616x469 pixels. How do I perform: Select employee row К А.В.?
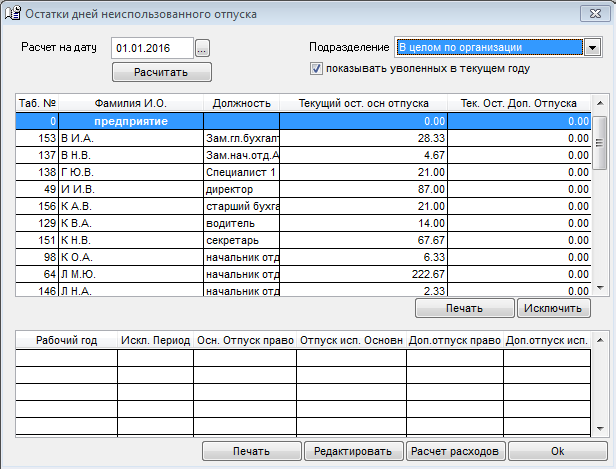pos(303,206)
